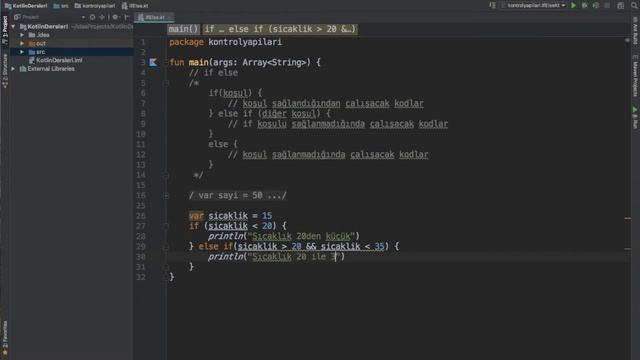Start debugging with the bug icon
This screenshot has height=360, width=640.
pyautogui.click(x=584, y=6)
